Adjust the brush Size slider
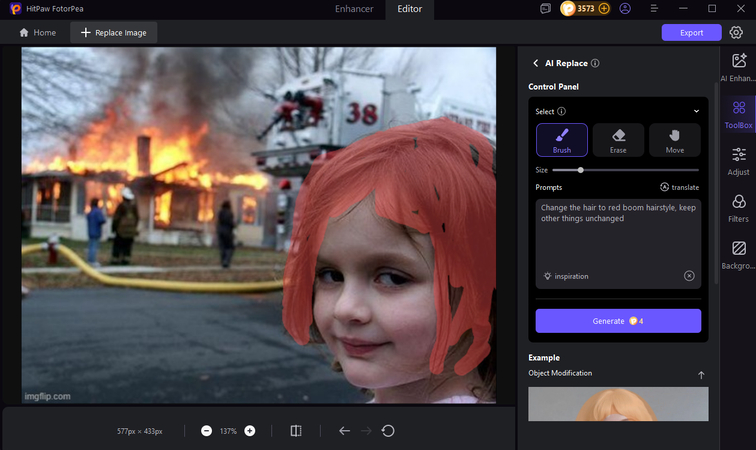 pos(581,170)
